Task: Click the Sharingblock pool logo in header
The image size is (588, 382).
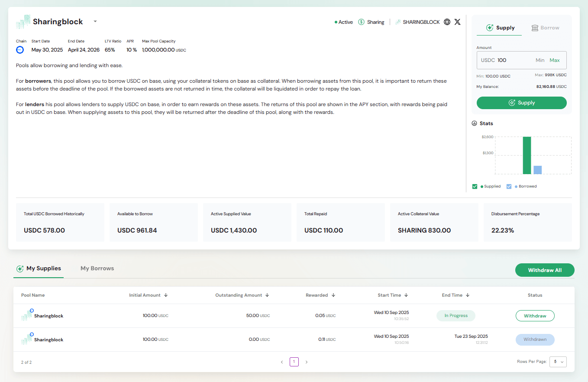Action: [x=23, y=22]
